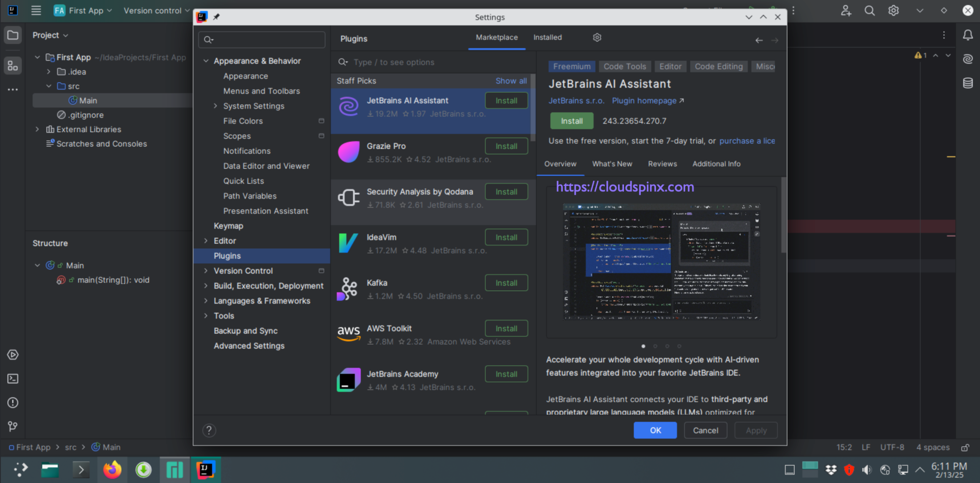This screenshot has width=980, height=483.
Task: Collapse the Appearance & Behavior category
Action: (x=206, y=61)
